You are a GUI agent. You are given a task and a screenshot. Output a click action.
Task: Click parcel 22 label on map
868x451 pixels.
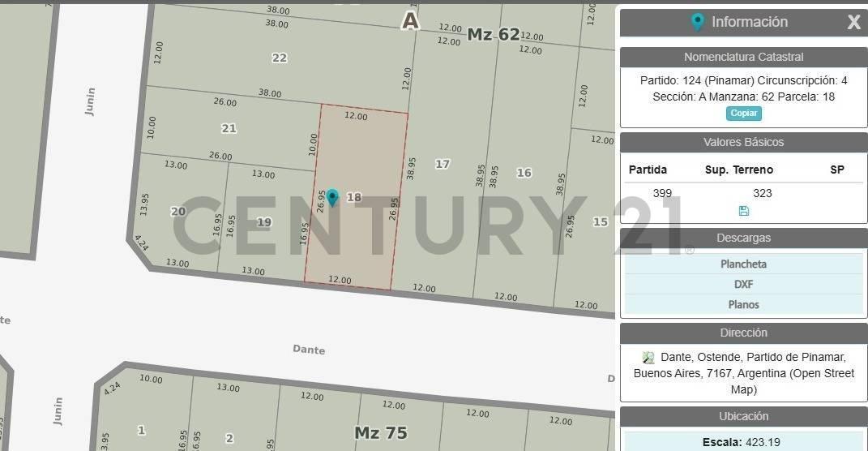pos(280,58)
